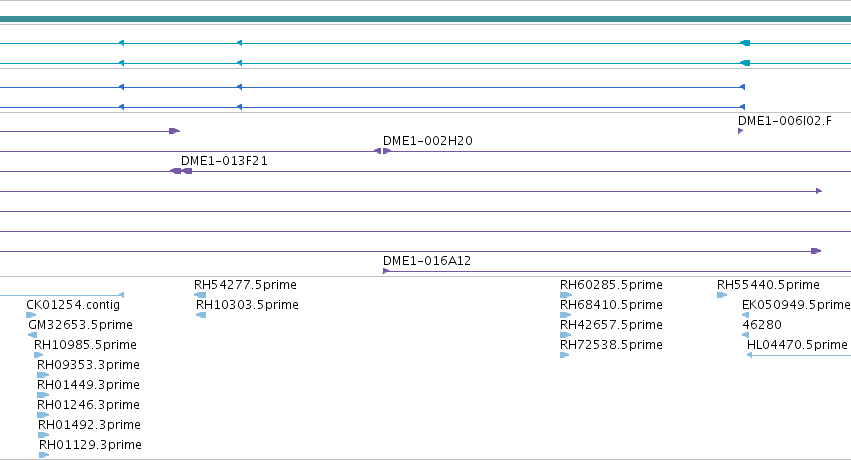The height and width of the screenshot is (460, 851).
Task: Open the RH10985.5prime EST label
Action: point(85,345)
